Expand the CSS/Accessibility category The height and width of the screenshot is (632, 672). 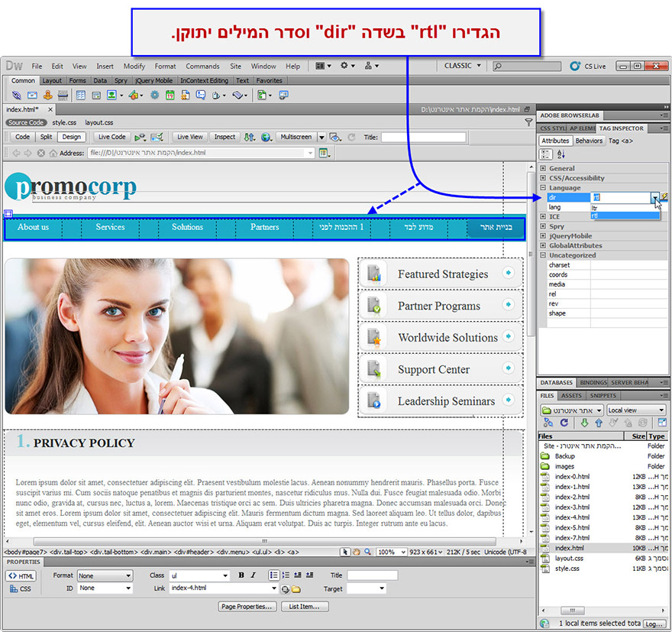tap(544, 178)
